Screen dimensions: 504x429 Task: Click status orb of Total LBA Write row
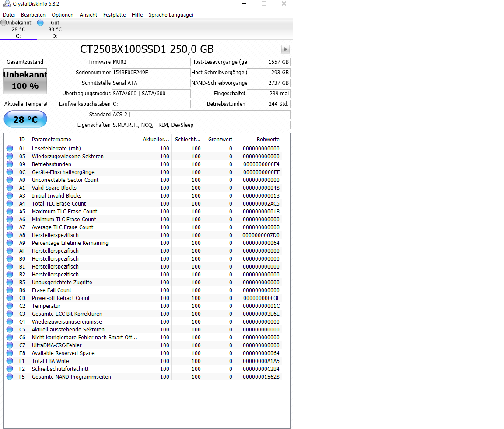(x=10, y=361)
